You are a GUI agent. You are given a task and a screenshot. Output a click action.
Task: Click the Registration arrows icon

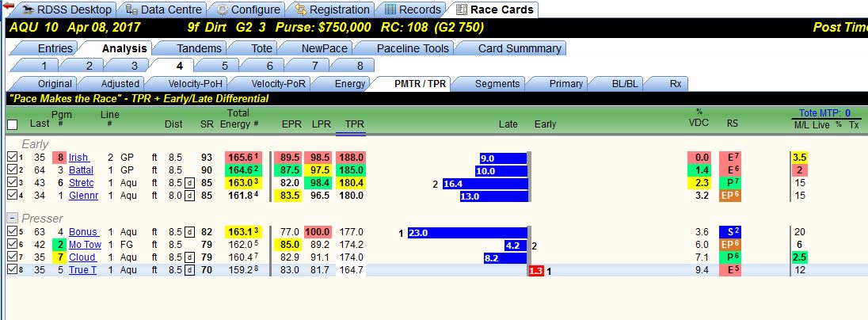(x=301, y=10)
